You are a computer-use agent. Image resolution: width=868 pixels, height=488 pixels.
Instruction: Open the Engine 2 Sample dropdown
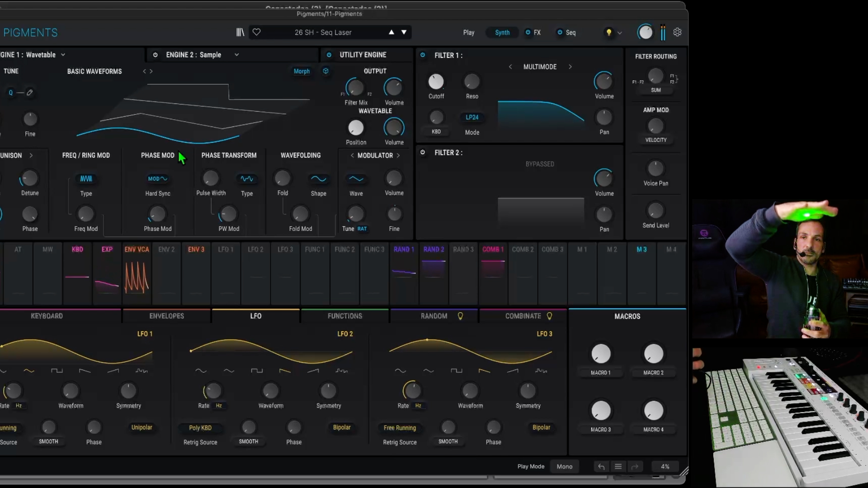click(236, 55)
